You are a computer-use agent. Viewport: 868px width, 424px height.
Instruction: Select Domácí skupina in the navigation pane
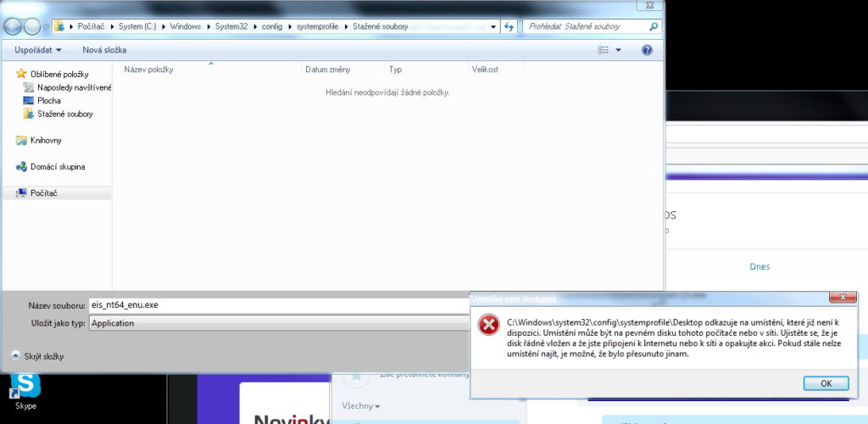coord(50,166)
